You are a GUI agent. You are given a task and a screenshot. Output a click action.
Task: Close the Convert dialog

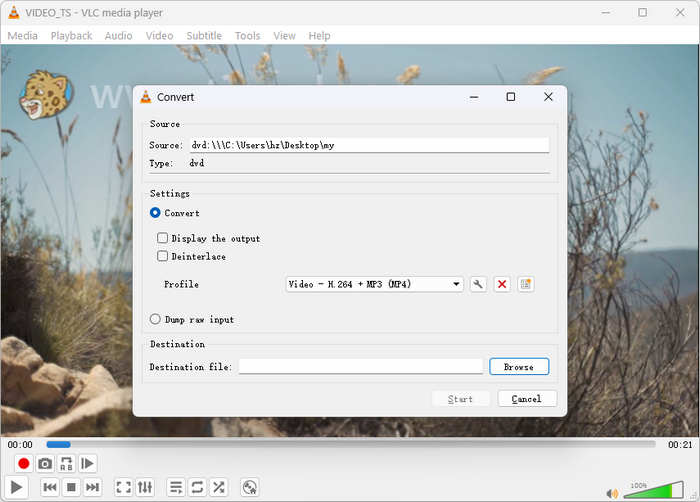tap(548, 97)
